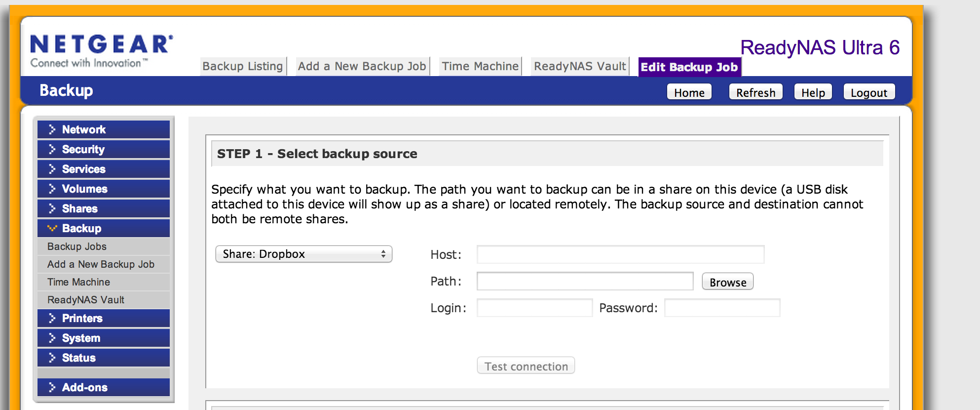Click the arrow icon beside Services
Viewport: 980px width, 410px height.
point(52,169)
